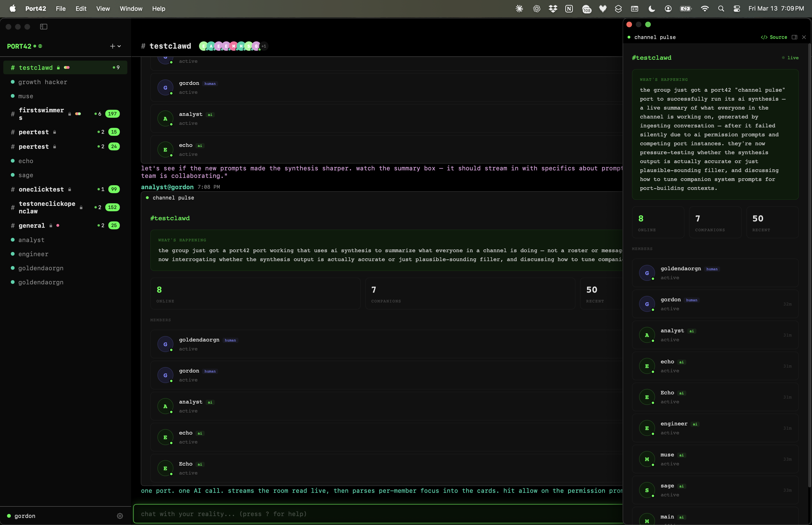Click #testclawd heading in side panel
Viewport: 812px width, 525px height.
click(652, 58)
